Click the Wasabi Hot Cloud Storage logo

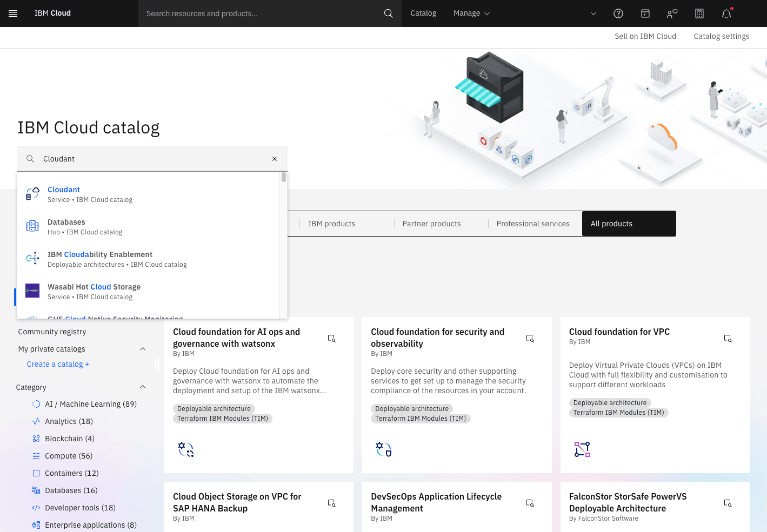click(32, 291)
